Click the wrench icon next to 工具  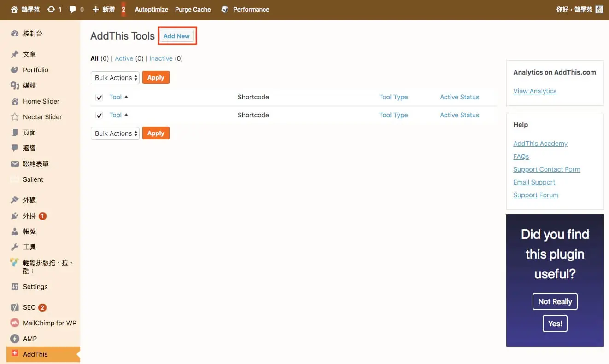(x=14, y=247)
